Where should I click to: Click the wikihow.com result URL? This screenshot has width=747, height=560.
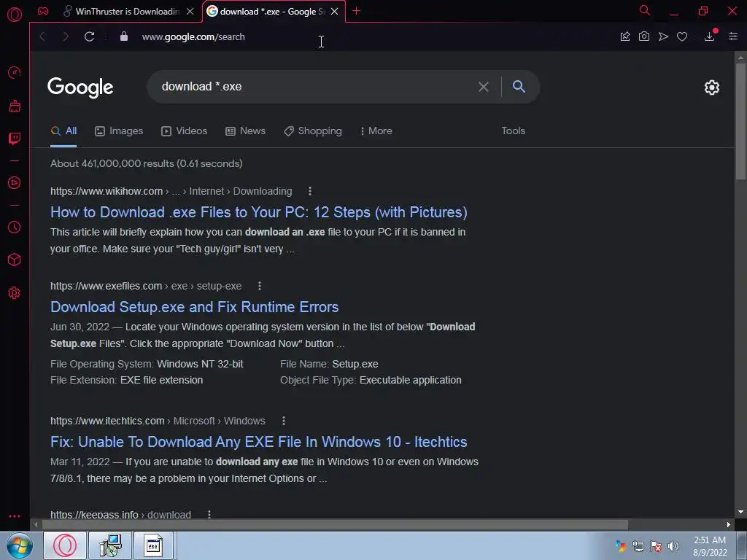(x=107, y=191)
